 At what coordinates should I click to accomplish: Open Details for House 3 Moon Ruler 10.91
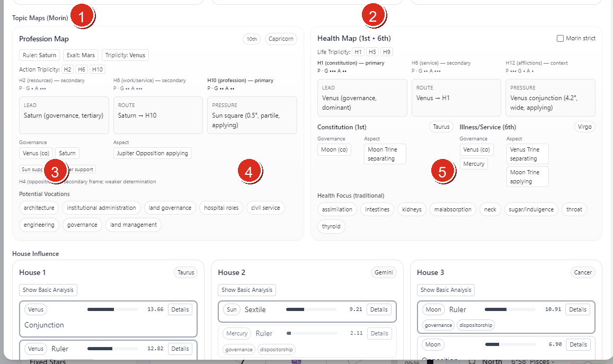pos(578,309)
